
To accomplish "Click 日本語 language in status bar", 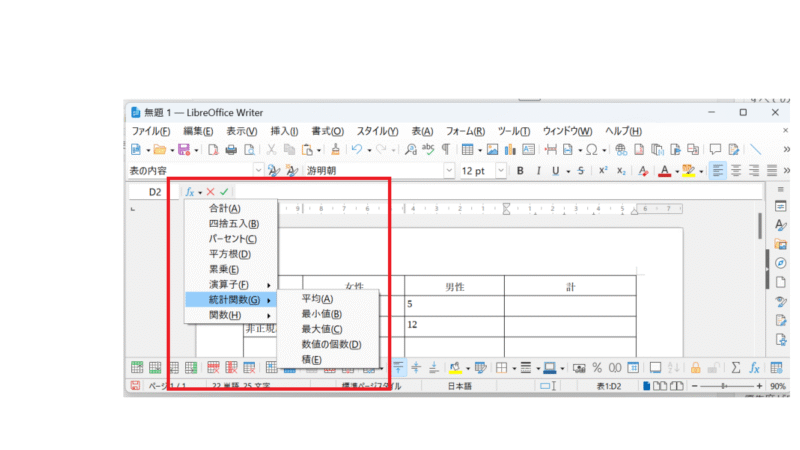I will pos(460,386).
